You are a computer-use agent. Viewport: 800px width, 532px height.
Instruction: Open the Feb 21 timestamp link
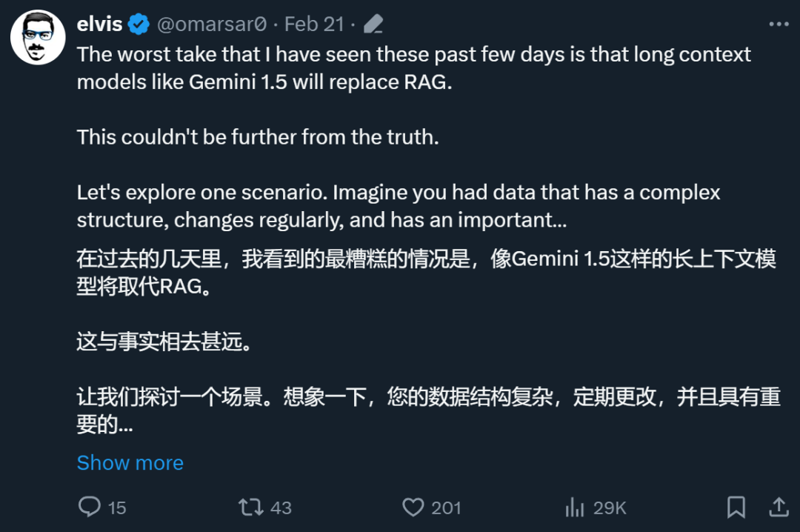click(315, 24)
